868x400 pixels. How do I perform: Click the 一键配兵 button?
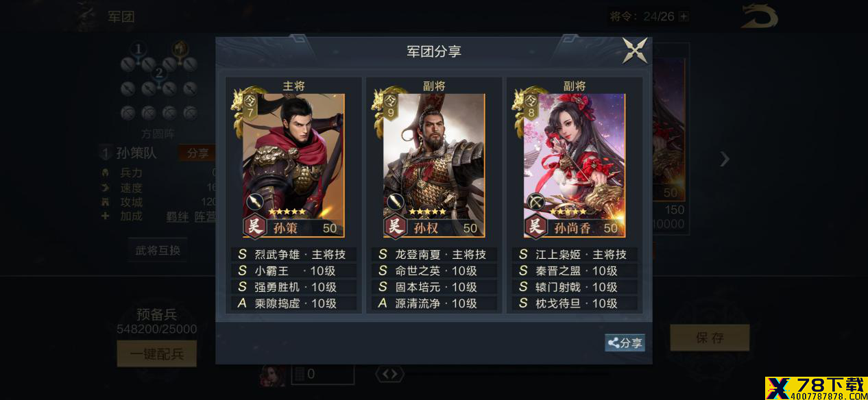[157, 353]
